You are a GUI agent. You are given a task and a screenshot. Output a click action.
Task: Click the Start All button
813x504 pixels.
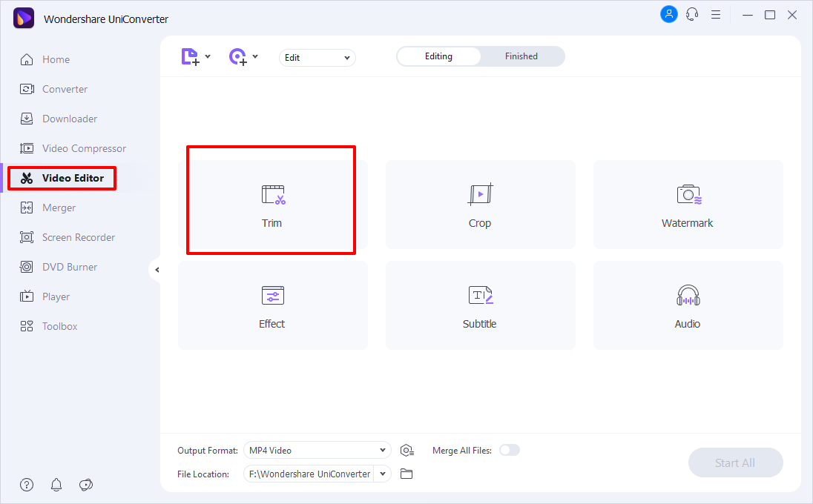(735, 462)
